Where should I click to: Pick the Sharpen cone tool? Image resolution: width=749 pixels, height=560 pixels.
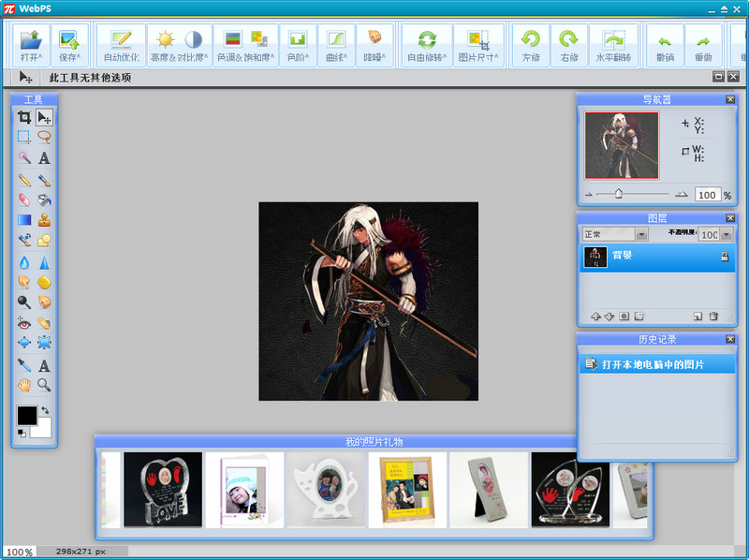[x=44, y=263]
